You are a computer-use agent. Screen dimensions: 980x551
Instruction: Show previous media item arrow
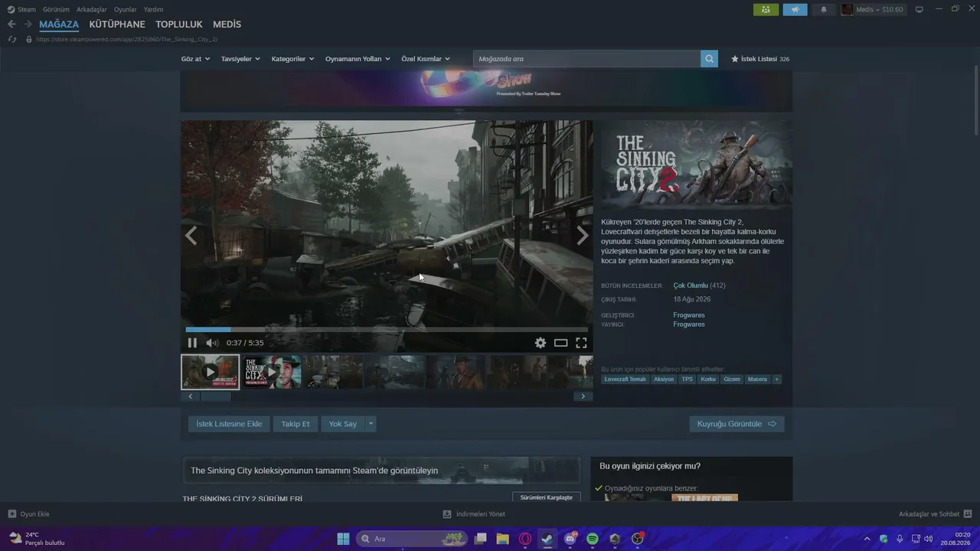[x=191, y=236]
